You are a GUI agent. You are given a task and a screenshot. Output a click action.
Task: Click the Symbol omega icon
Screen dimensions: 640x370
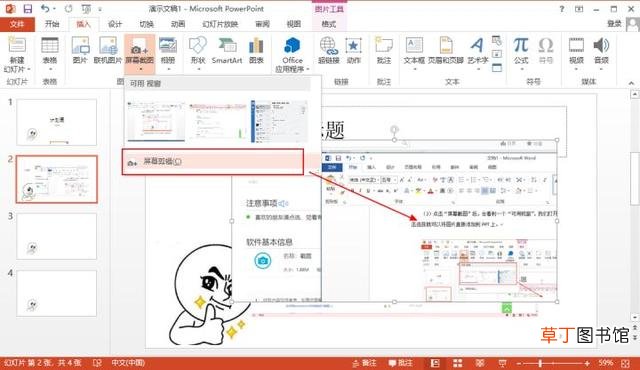point(546,45)
